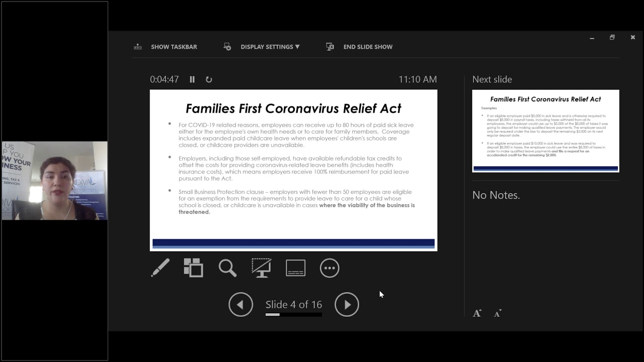Click the current slide preview
This screenshot has width=644, height=362.
(293, 170)
